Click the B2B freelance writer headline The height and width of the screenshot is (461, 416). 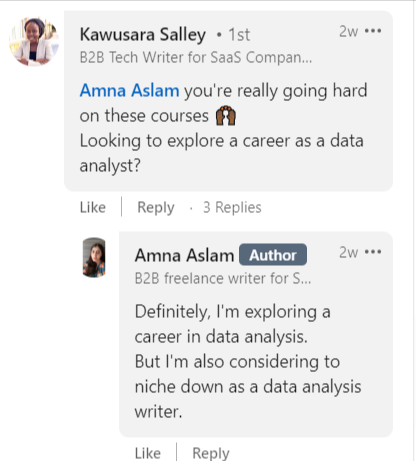click(223, 278)
